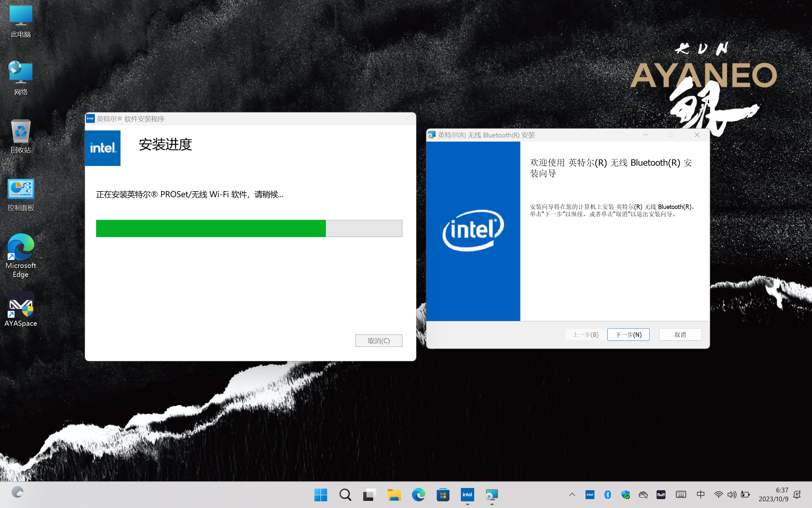Open the touch keyboard tray icon

pos(681,495)
